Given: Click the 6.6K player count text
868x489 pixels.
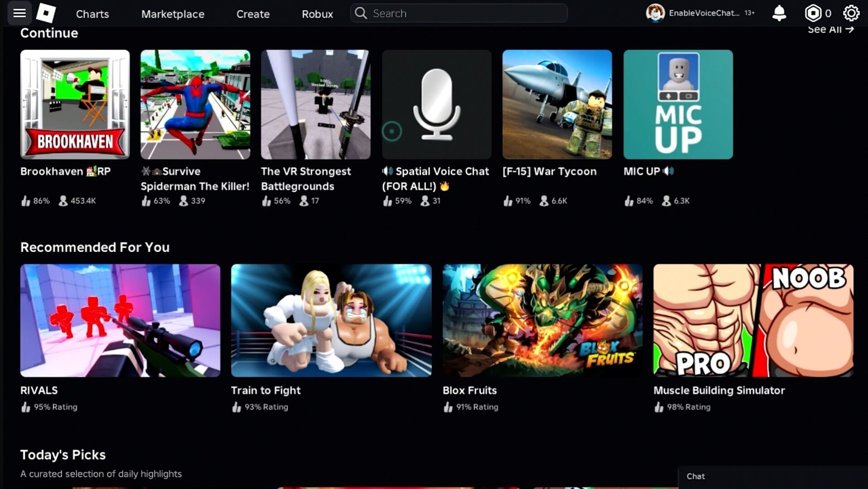Looking at the screenshot, I should (x=559, y=201).
